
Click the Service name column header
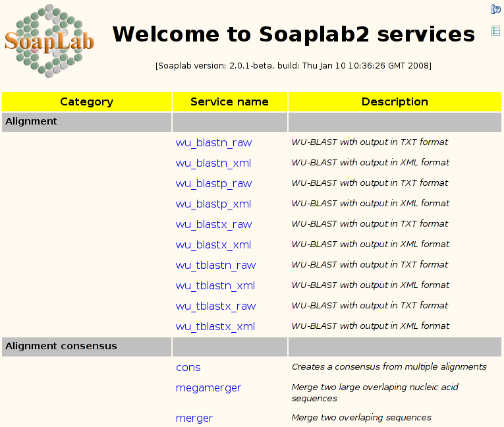coord(229,101)
